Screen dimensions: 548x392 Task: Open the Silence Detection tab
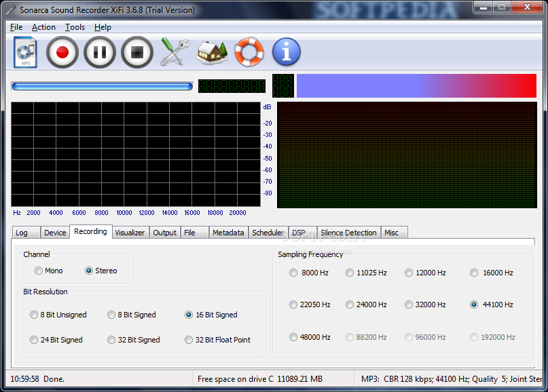(x=349, y=233)
